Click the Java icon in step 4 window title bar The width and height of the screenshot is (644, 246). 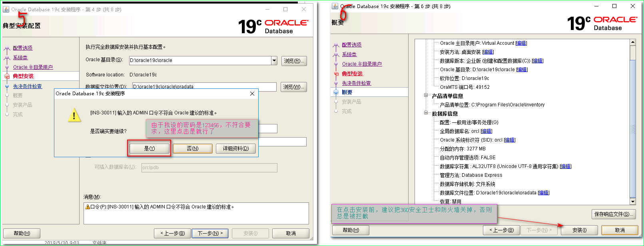pos(6,9)
